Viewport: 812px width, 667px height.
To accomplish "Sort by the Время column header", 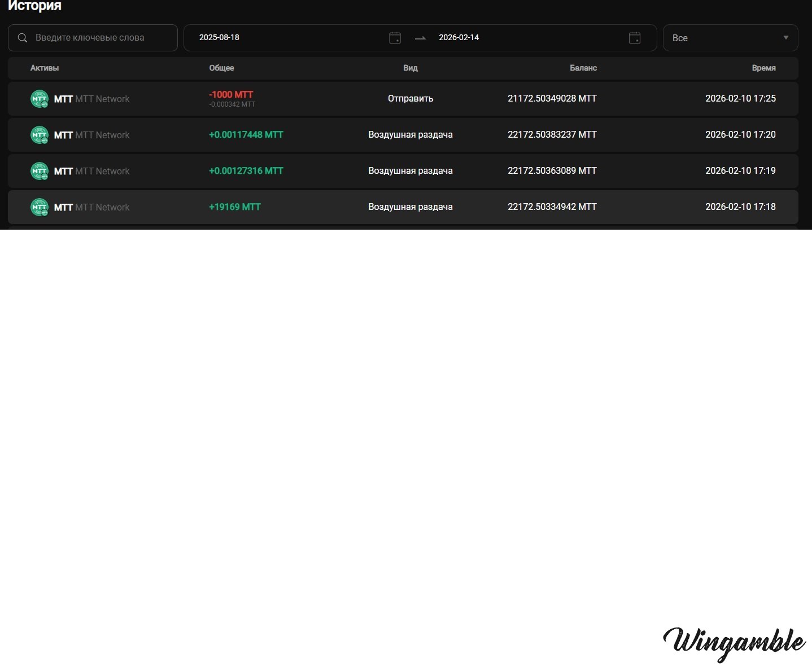I will pos(763,68).
